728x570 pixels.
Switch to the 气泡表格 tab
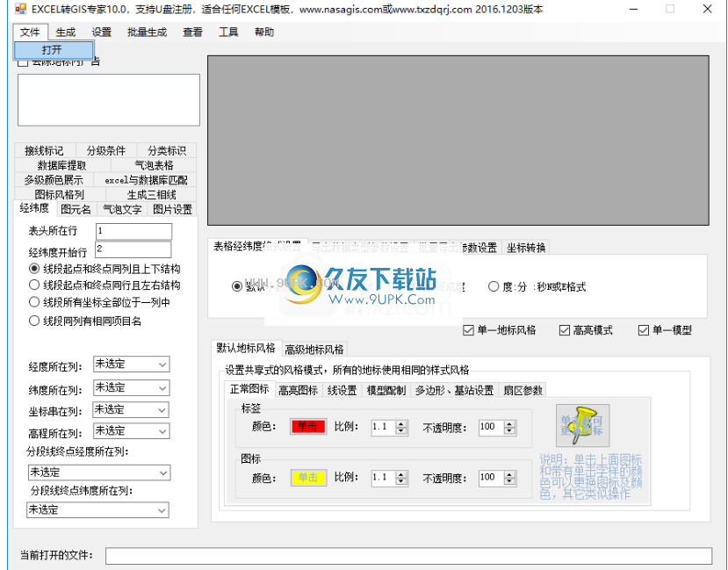click(x=154, y=165)
